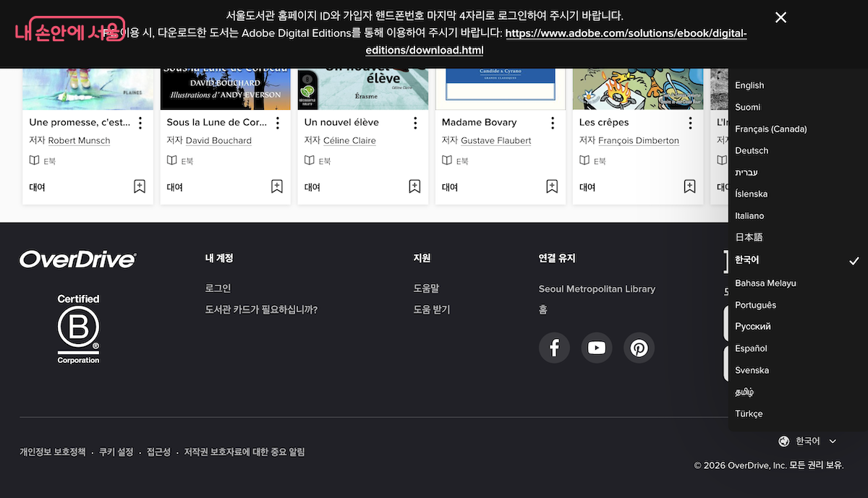Image resolution: width=868 pixels, height=498 pixels.
Task: Open author David Bouchard link
Action: coord(218,140)
